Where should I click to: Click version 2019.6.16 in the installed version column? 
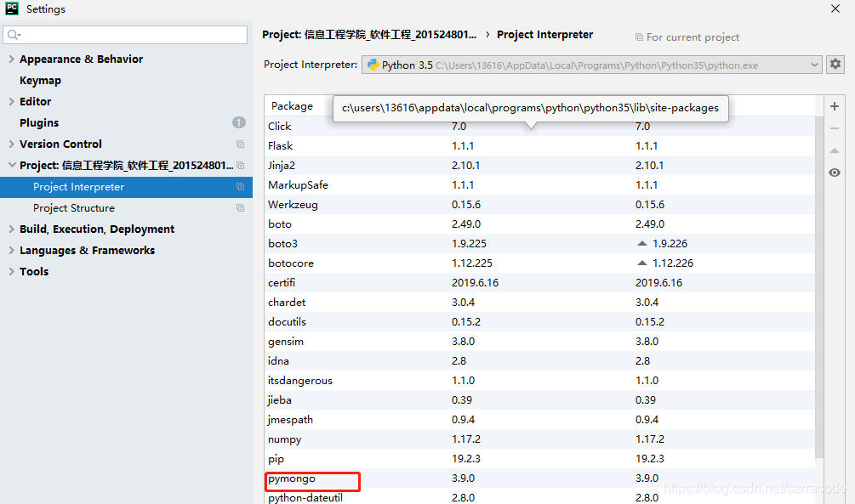(x=475, y=283)
